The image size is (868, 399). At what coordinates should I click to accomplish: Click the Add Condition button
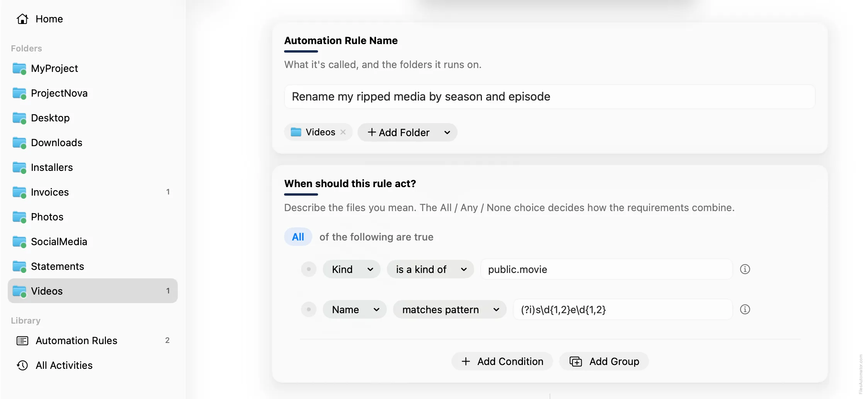pos(502,361)
